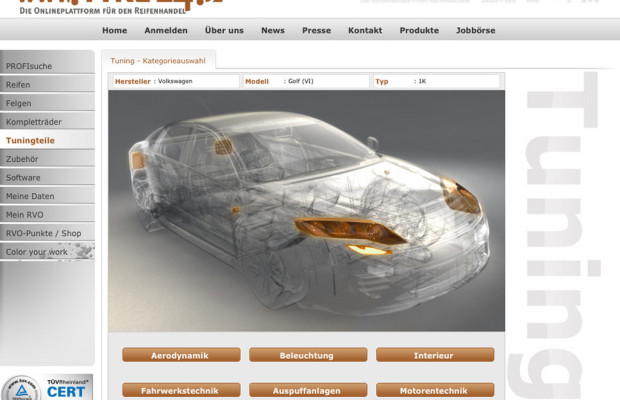Click the Interieur category button

[x=435, y=355]
